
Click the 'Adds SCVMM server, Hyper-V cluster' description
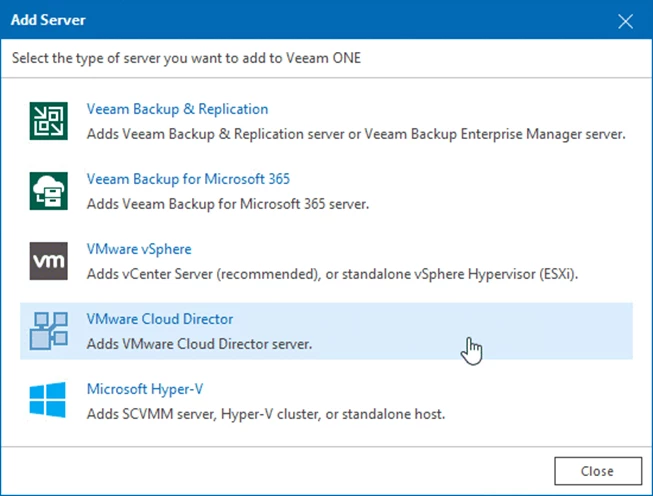click(x=265, y=413)
